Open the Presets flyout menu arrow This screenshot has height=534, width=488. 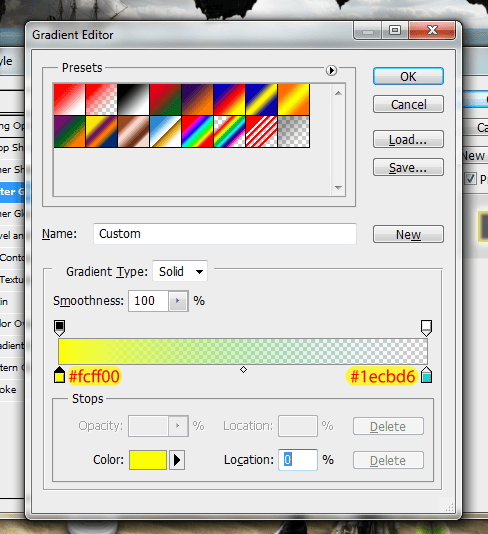[x=331, y=70]
